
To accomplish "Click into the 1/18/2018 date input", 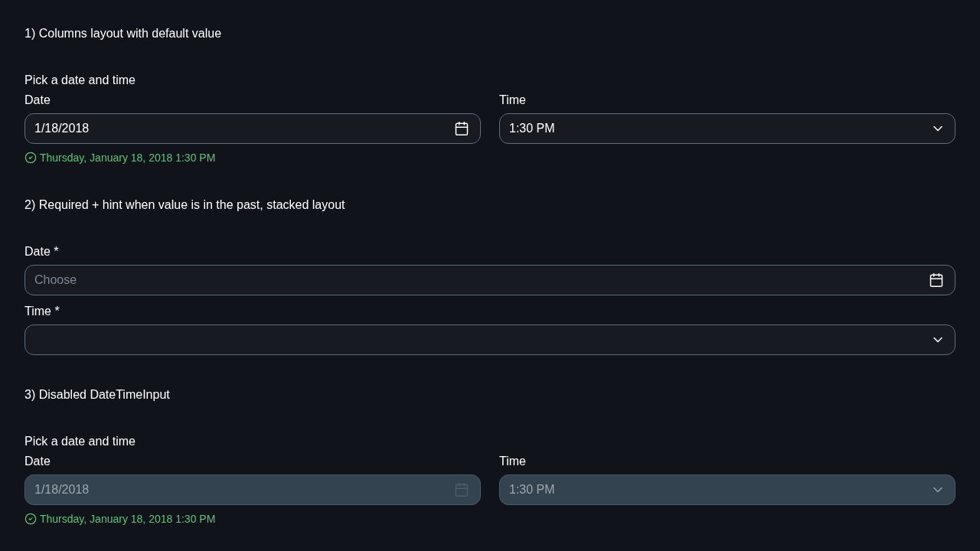I will [253, 129].
